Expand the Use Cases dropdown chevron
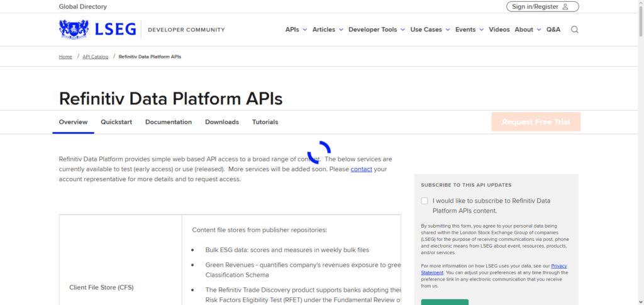Image resolution: width=644 pixels, height=305 pixels. click(x=448, y=30)
